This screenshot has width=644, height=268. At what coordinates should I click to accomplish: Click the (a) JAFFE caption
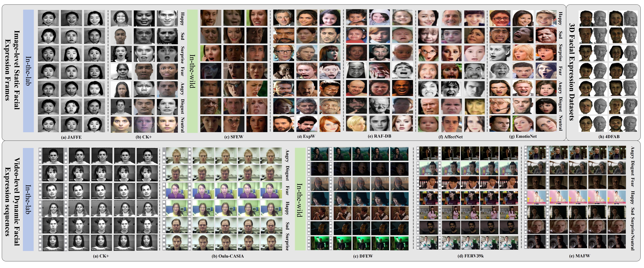[x=71, y=137]
